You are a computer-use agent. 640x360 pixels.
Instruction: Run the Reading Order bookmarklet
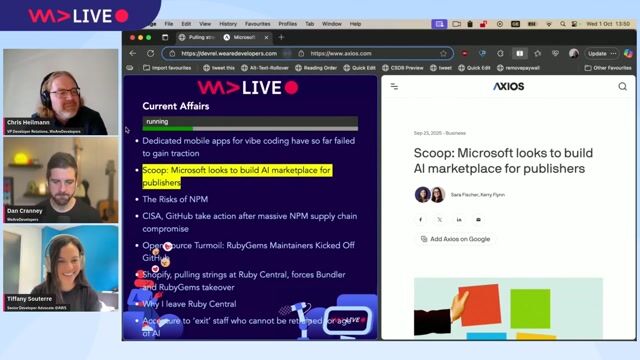(x=316, y=68)
